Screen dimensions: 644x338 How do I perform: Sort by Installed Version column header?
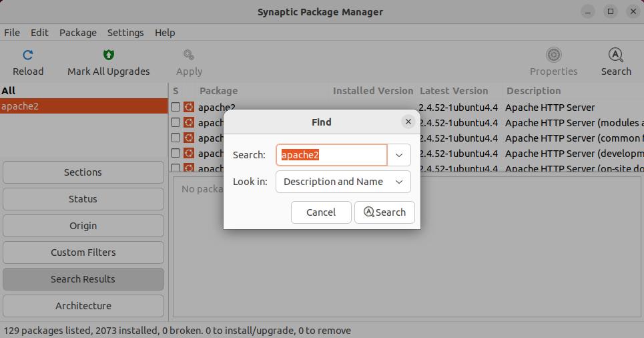(x=373, y=91)
